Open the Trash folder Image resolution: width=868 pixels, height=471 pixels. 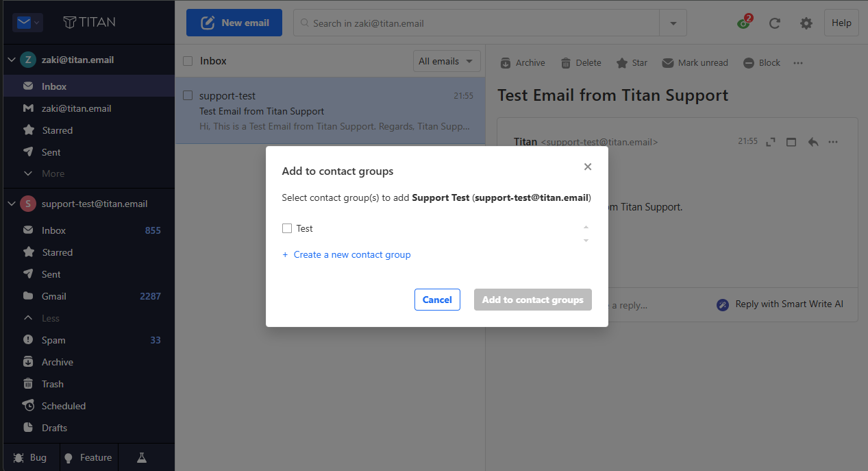(x=89, y=384)
